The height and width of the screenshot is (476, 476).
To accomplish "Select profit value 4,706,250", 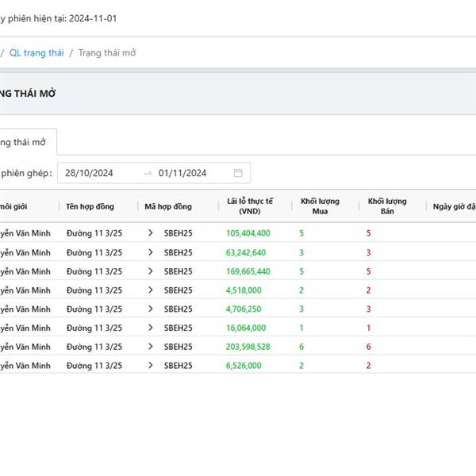I will [244, 309].
